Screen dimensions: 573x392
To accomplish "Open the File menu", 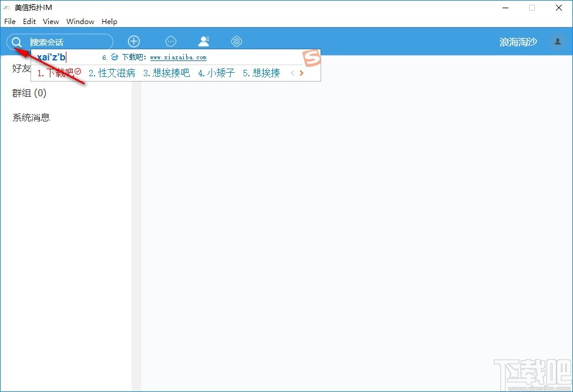I will pyautogui.click(x=9, y=21).
